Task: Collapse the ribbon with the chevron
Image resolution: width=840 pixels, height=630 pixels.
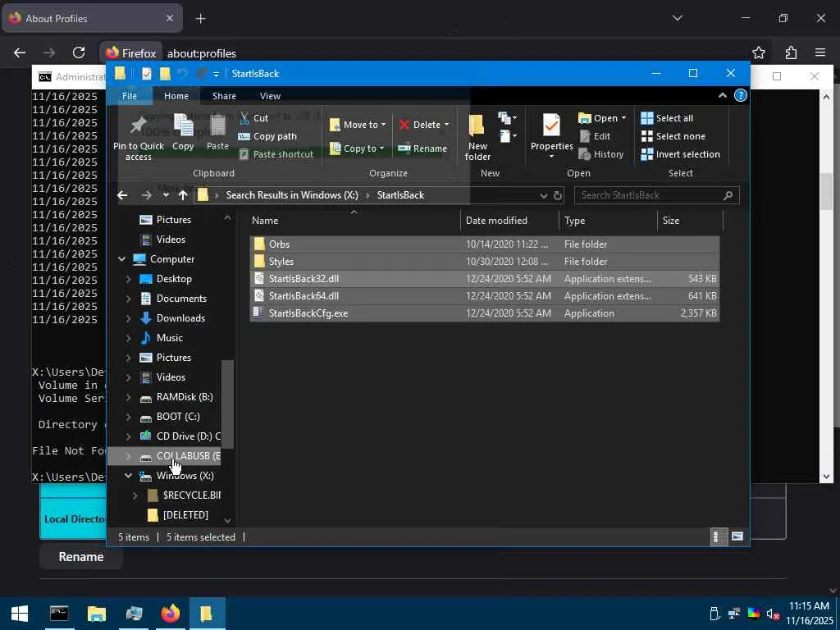Action: 722,95
